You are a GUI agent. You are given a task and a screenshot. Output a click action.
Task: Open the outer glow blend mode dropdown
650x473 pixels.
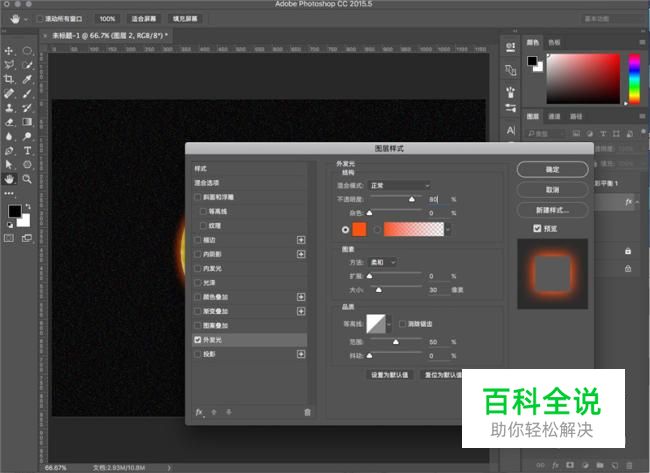pos(400,185)
